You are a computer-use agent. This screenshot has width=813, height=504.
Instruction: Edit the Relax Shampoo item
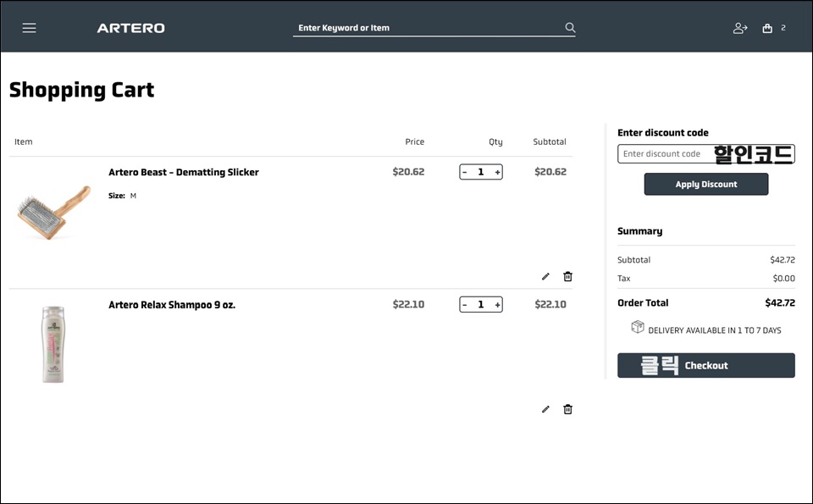point(545,409)
